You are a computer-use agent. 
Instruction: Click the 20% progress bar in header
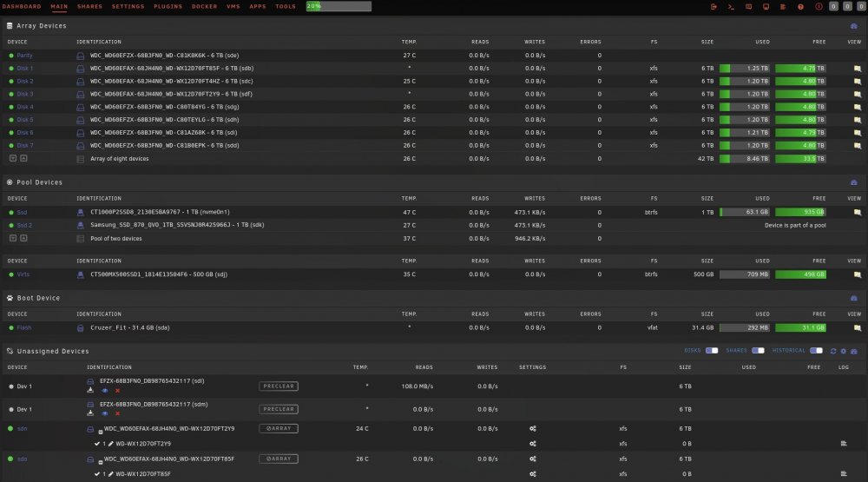tap(339, 6)
